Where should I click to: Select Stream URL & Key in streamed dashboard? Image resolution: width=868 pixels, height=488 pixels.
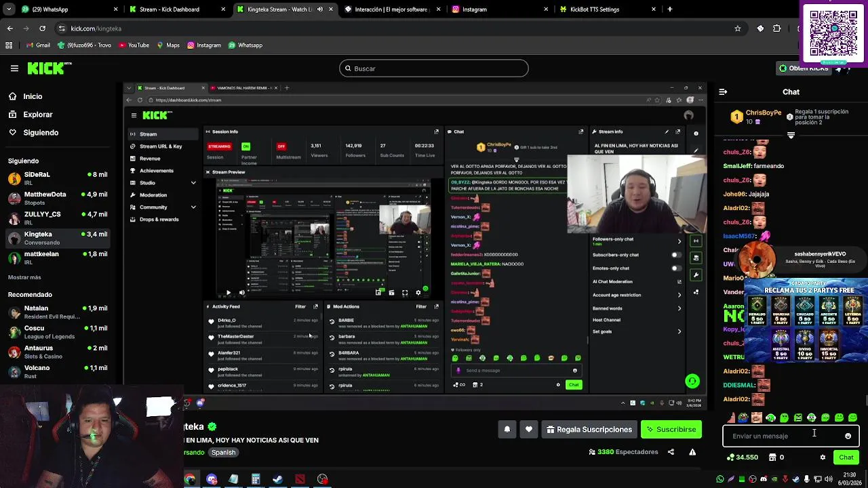[161, 146]
